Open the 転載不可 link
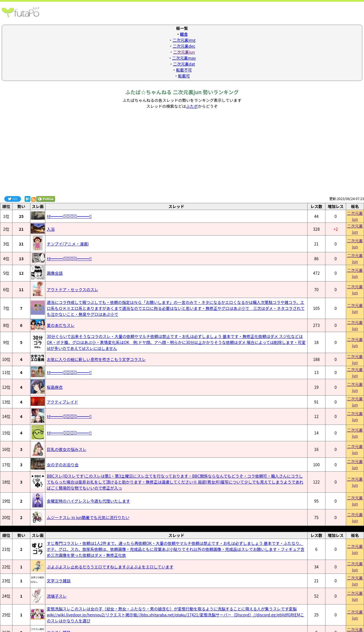This screenshot has width=364, height=632. coord(184,70)
